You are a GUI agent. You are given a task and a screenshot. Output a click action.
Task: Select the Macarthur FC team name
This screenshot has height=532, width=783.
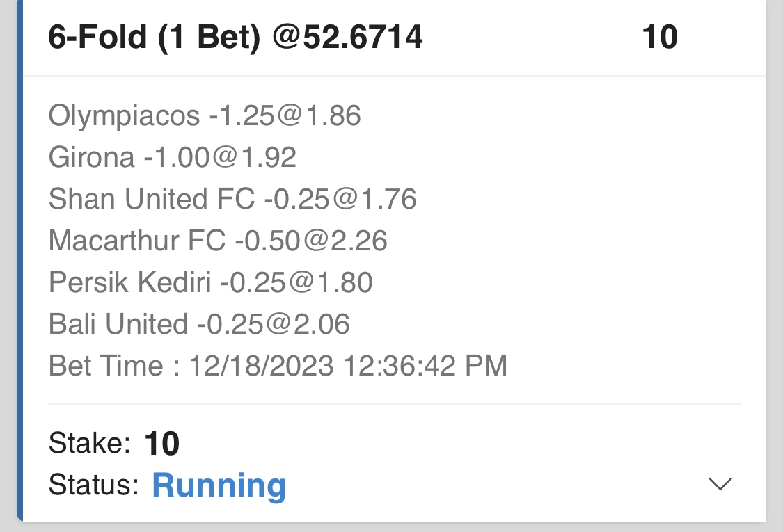pyautogui.click(x=137, y=241)
